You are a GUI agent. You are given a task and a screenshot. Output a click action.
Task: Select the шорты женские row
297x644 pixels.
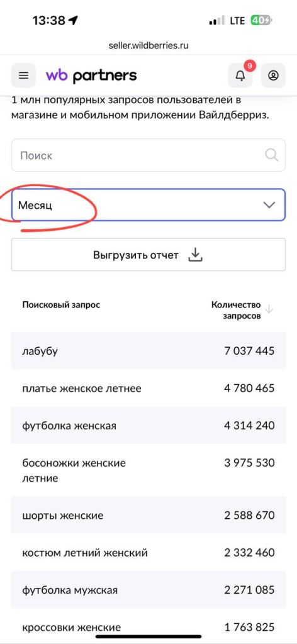[148, 515]
